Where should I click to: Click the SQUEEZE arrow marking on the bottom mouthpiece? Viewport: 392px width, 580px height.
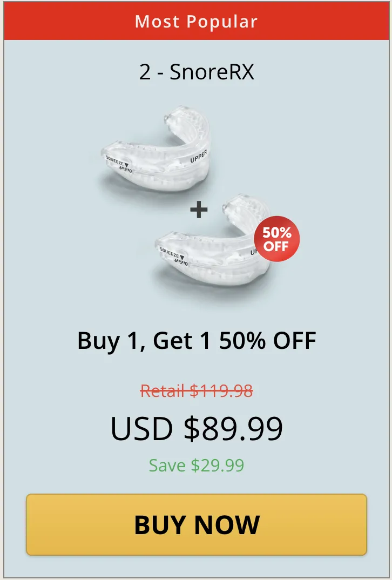(x=173, y=256)
